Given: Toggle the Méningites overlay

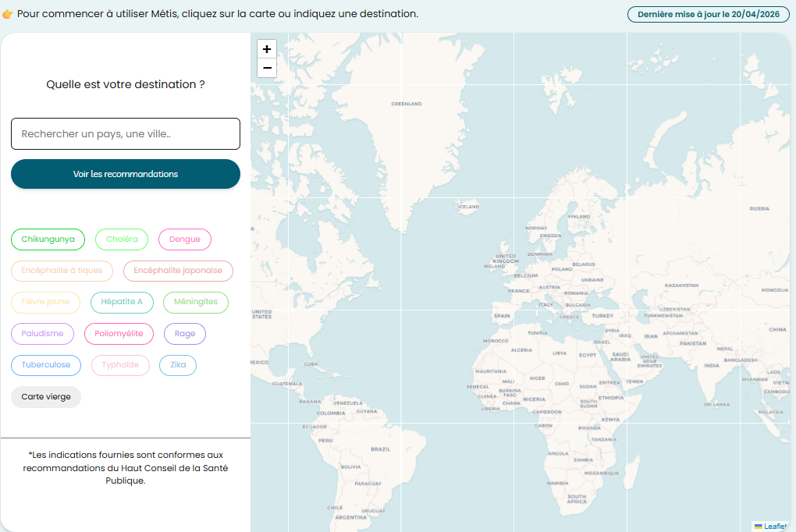Looking at the screenshot, I should pyautogui.click(x=195, y=302).
